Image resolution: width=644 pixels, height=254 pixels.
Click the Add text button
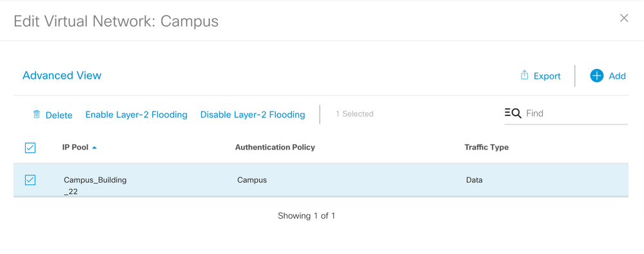click(x=618, y=76)
